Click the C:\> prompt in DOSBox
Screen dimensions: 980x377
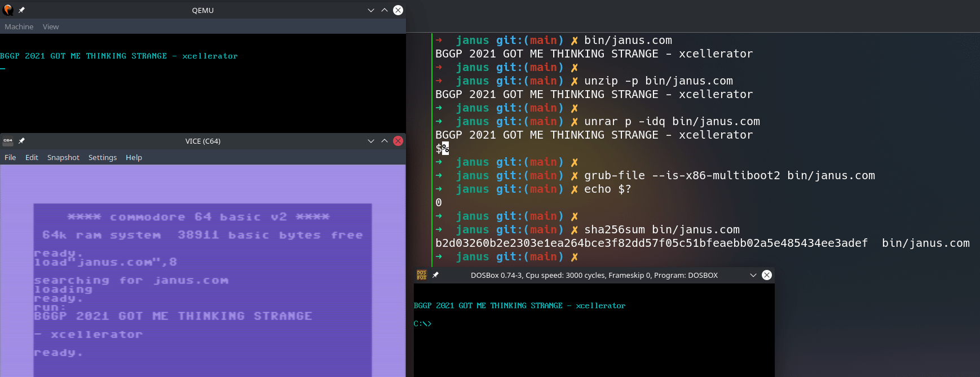pyautogui.click(x=422, y=323)
